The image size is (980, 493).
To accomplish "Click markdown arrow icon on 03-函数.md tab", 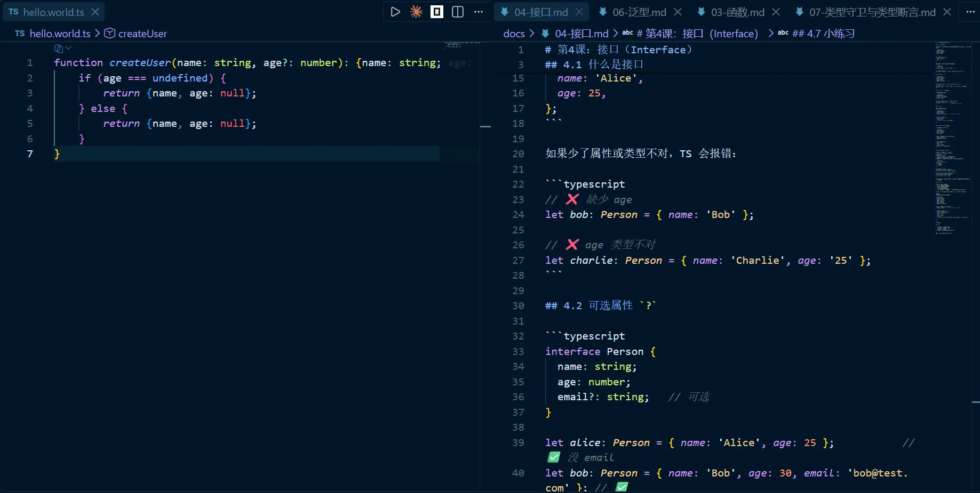I will pos(702,12).
